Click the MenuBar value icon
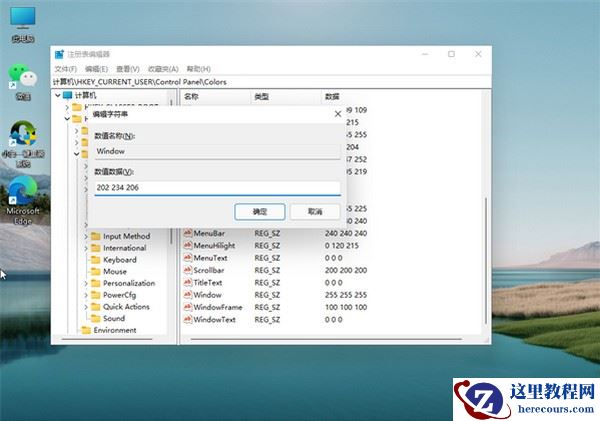Image resolution: width=600 pixels, height=421 pixels. (188, 233)
